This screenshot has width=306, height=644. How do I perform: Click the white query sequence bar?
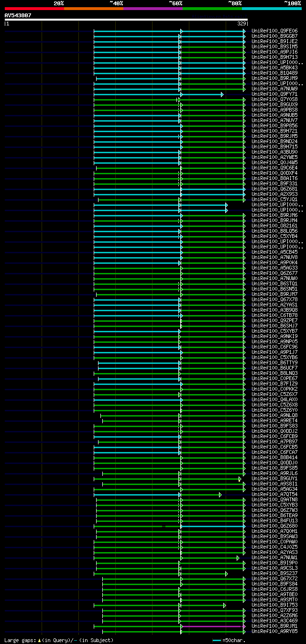coord(126,20)
